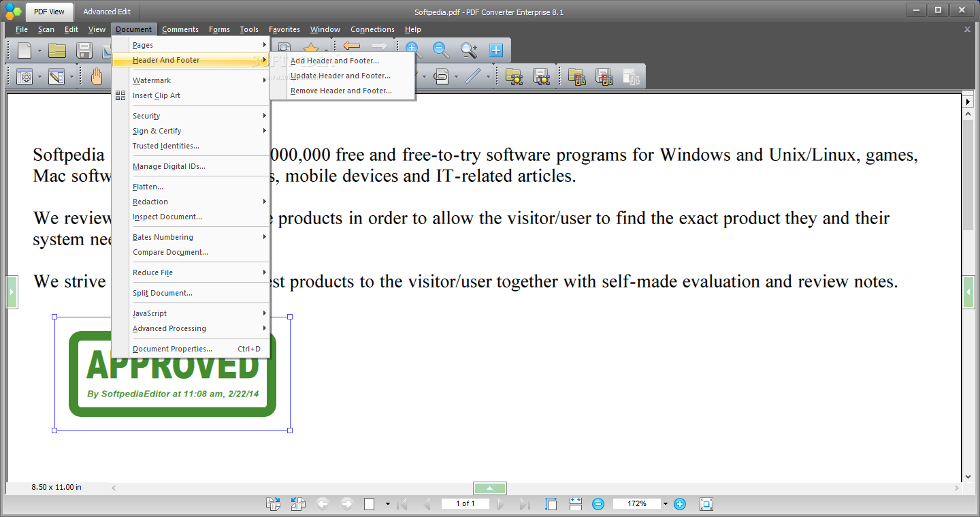Image resolution: width=980 pixels, height=517 pixels.
Task: Expand the left side panel handle
Action: 12,292
